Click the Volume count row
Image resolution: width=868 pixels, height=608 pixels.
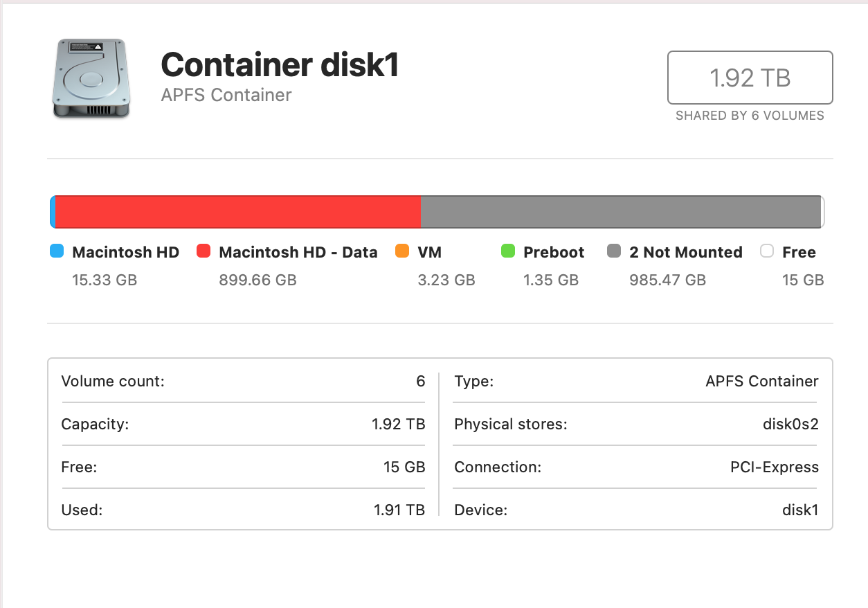pyautogui.click(x=243, y=381)
